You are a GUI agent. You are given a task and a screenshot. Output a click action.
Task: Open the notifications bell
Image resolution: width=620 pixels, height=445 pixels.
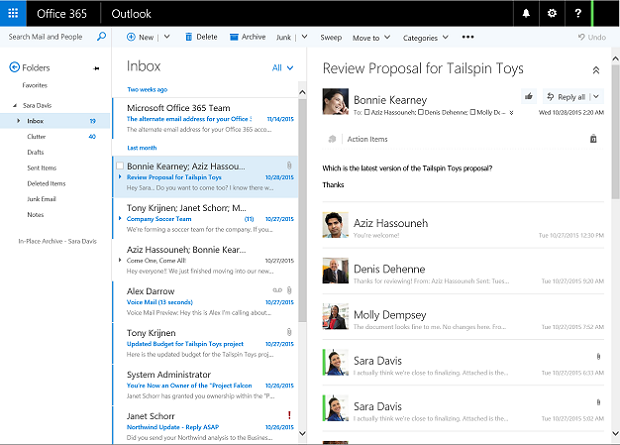coord(526,14)
